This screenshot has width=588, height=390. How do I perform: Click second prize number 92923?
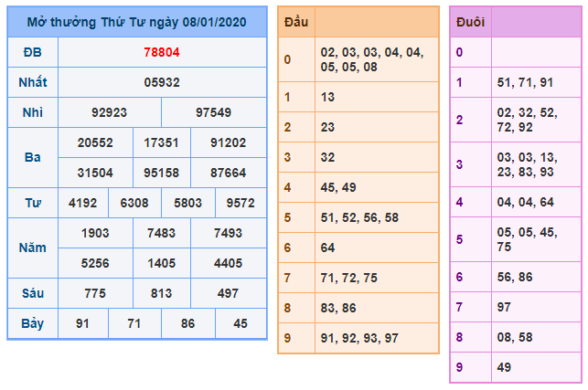click(110, 112)
